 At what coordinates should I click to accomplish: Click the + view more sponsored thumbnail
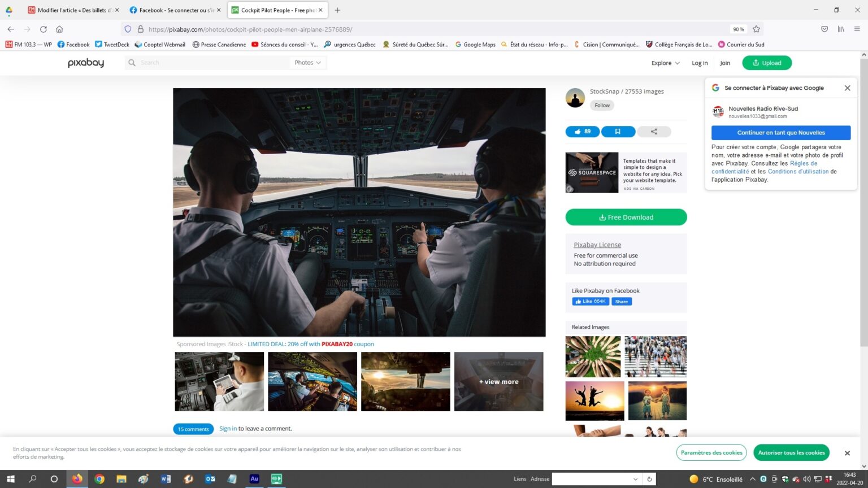click(x=498, y=382)
